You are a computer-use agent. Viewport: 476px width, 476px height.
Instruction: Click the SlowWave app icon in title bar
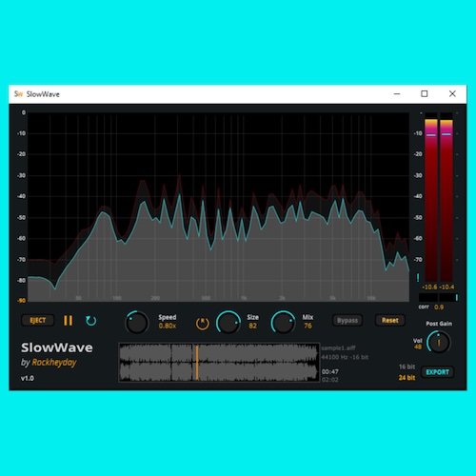click(18, 94)
